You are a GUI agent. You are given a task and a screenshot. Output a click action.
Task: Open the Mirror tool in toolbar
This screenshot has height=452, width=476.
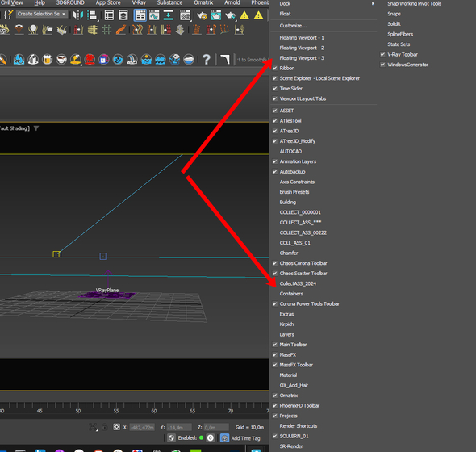pos(77,15)
